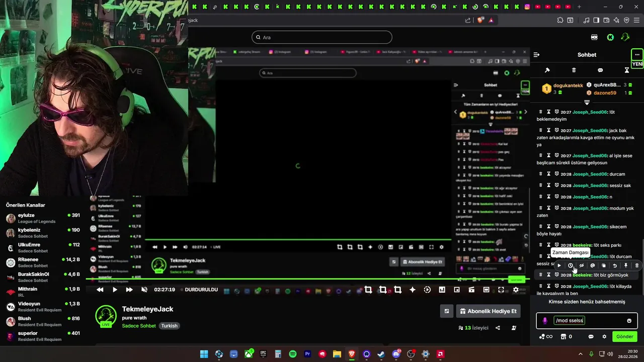Open the stream stats chart icon
This screenshot has height=362, width=644.
point(442,290)
